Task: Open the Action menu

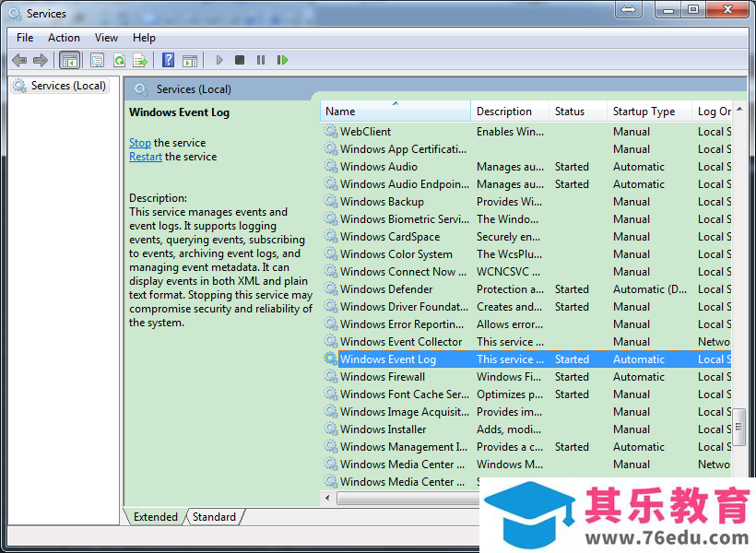Action: pyautogui.click(x=64, y=38)
